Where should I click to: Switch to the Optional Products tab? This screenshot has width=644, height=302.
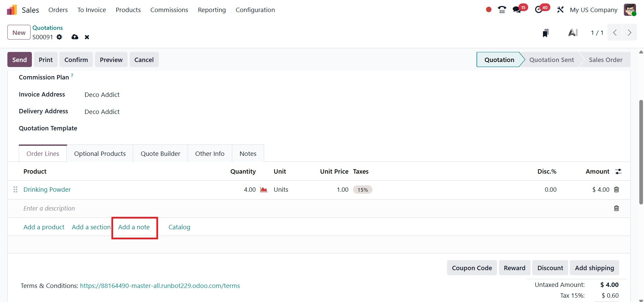(x=100, y=154)
